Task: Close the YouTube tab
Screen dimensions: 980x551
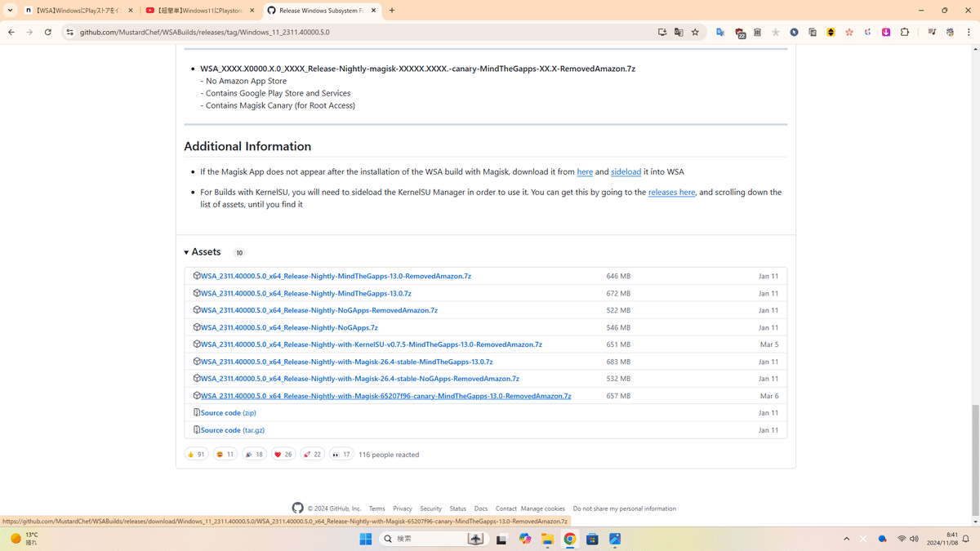Action: pos(252,11)
